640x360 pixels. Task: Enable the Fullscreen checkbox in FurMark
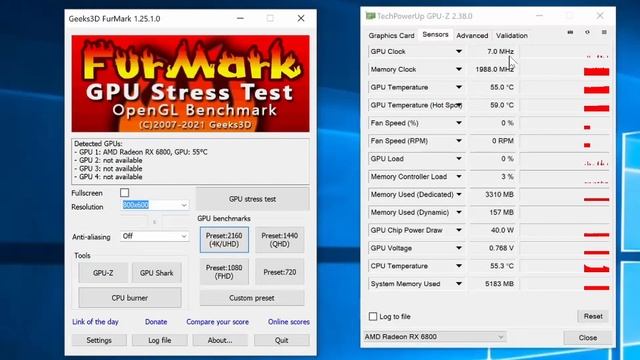[124, 193]
